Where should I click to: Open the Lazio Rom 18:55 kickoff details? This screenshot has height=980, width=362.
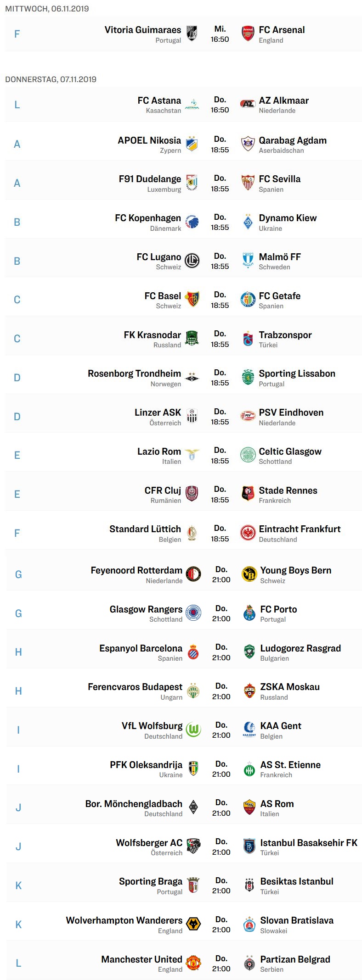pos(220,456)
